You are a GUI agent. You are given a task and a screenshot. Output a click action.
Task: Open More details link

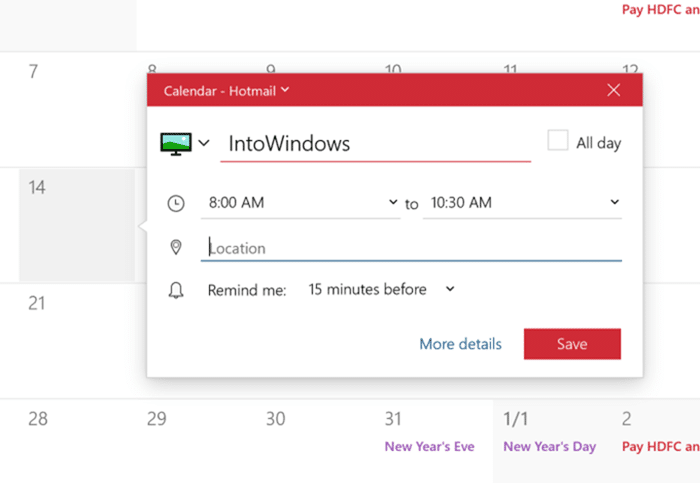pos(460,344)
